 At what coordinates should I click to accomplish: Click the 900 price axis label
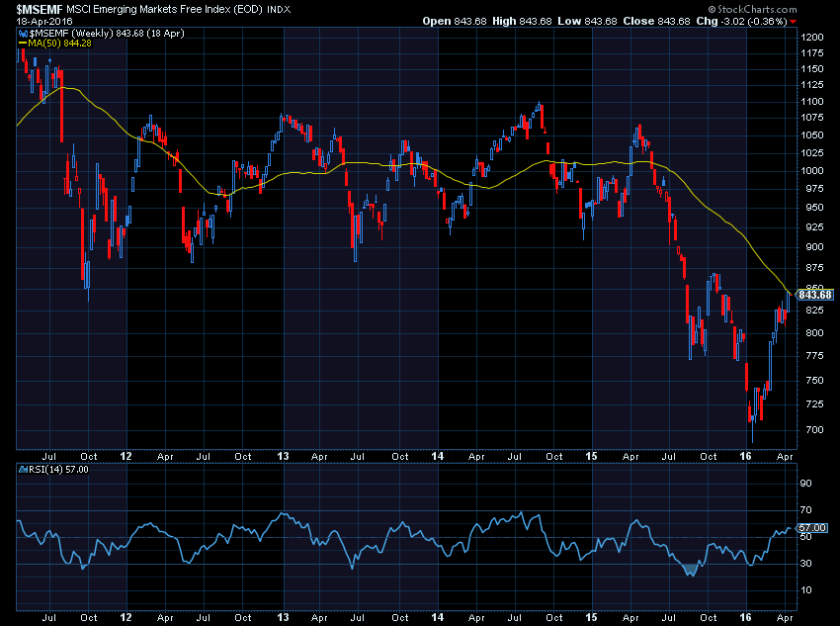point(815,247)
